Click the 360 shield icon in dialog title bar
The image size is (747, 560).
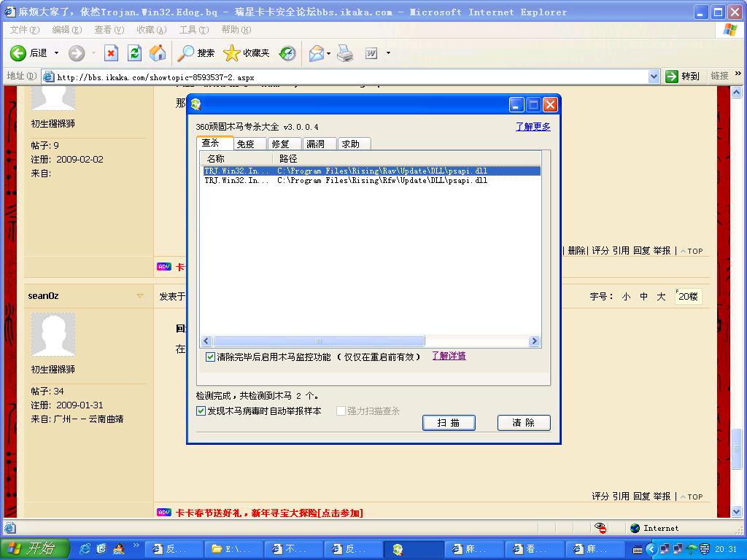196,104
